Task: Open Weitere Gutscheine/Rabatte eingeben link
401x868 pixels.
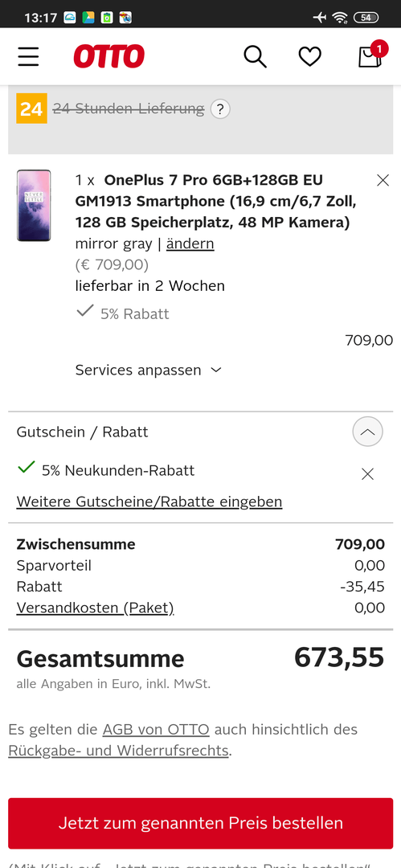Action: [149, 502]
